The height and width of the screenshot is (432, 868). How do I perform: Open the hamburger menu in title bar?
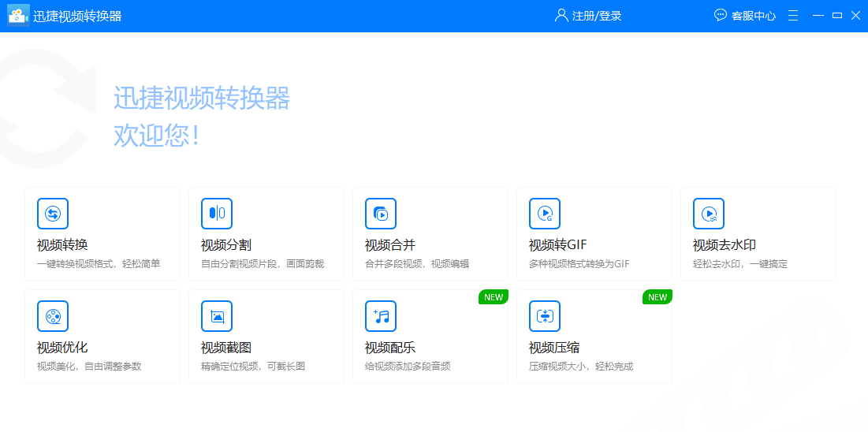click(793, 16)
